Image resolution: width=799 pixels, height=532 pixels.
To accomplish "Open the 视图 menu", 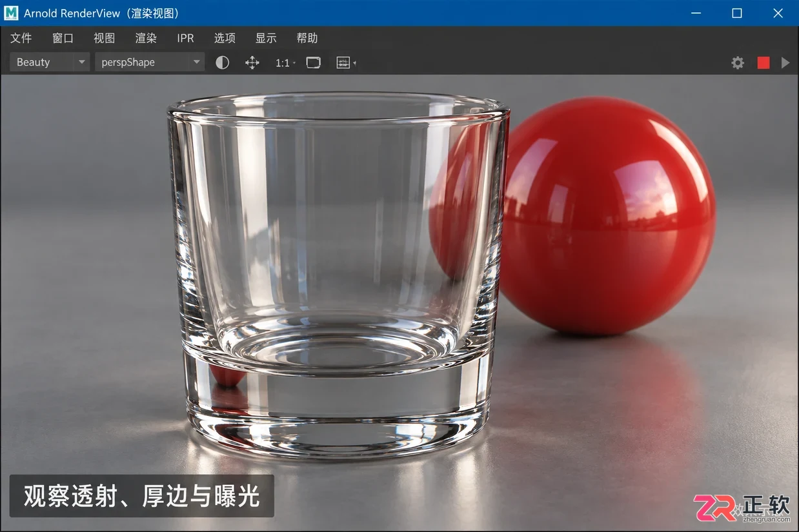I will (x=104, y=38).
